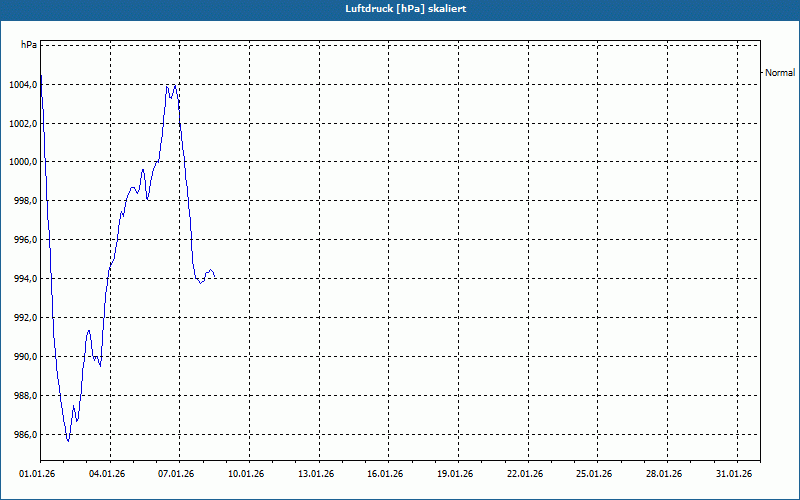Click the last data point of the blue curve
Screen dimensions: 800x500
(x=215, y=277)
